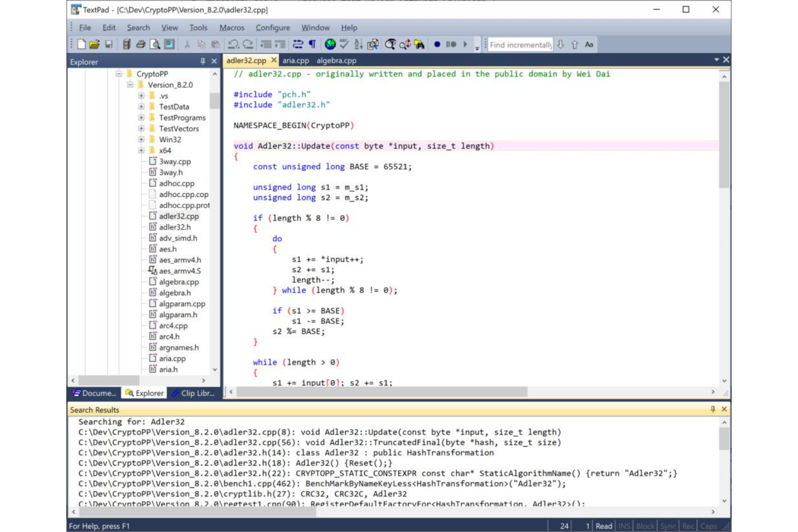This screenshot has width=798, height=532.
Task: Switch to the algebra.cpp tab
Action: coord(336,61)
